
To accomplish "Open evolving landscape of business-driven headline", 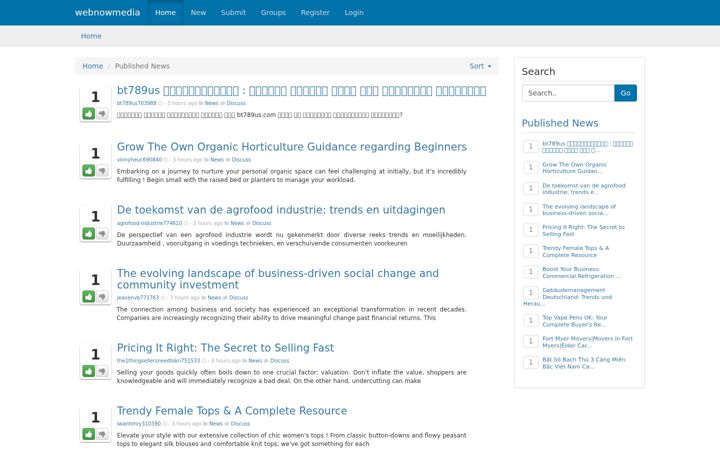I will 278,279.
